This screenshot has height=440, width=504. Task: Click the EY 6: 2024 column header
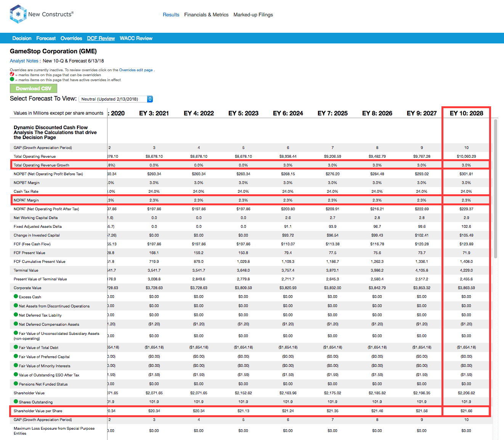[x=288, y=113]
